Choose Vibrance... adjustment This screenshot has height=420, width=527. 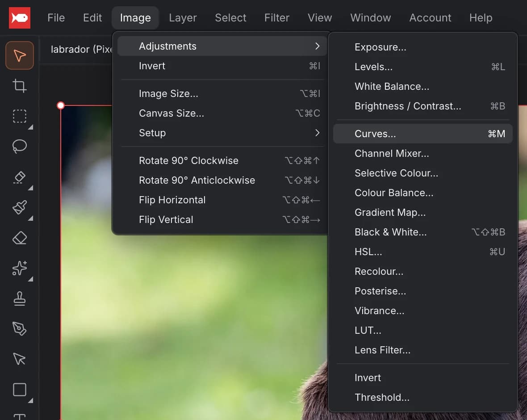pyautogui.click(x=423, y=311)
